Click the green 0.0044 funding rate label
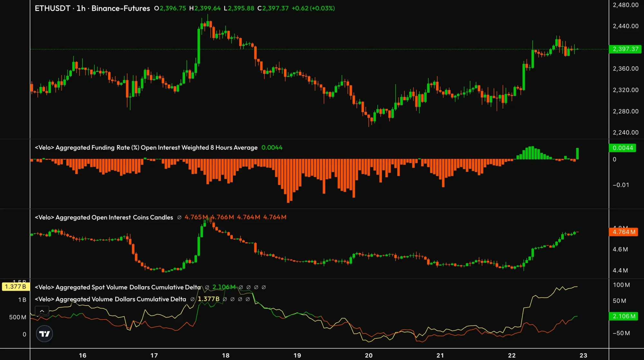 (622, 148)
